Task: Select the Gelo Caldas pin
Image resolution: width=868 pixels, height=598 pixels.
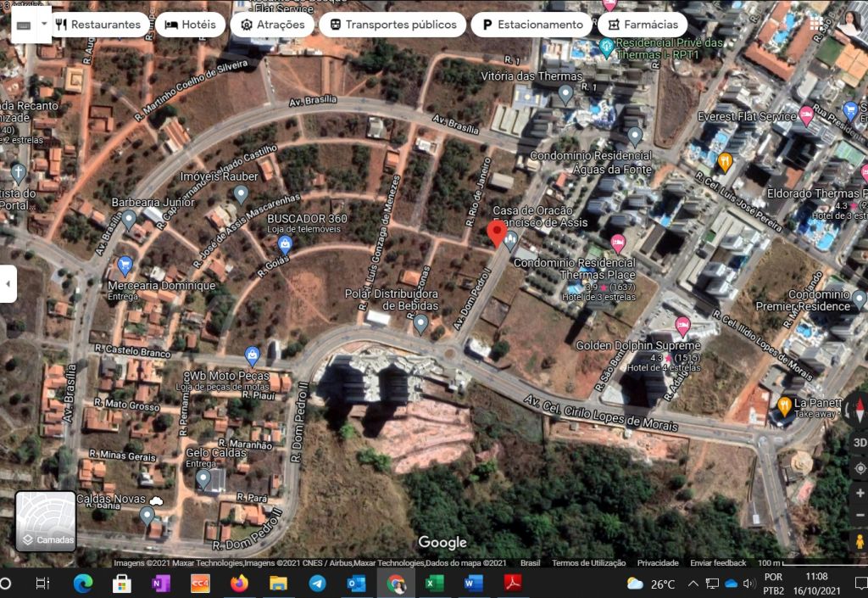Action: 203,479
